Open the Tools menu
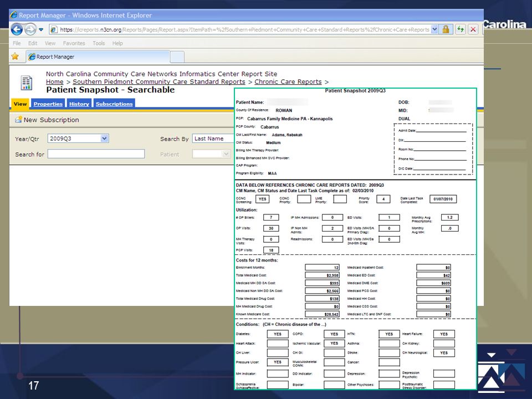 [99, 43]
